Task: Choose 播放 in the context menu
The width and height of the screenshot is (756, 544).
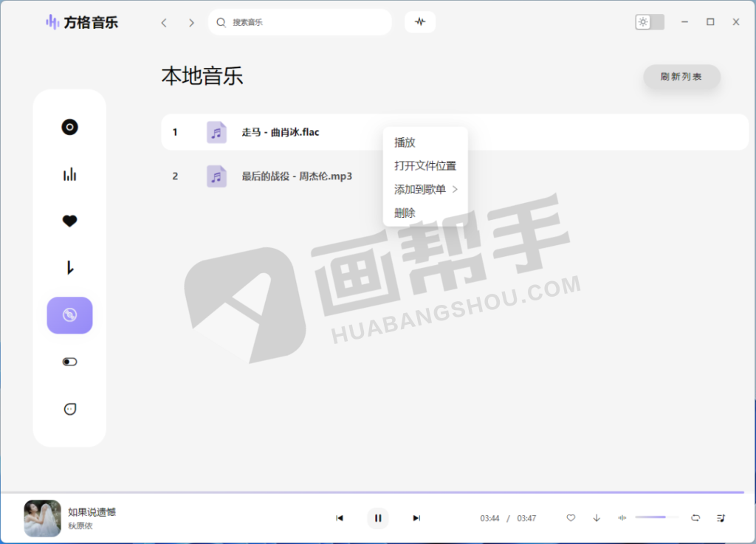Action: [405, 142]
